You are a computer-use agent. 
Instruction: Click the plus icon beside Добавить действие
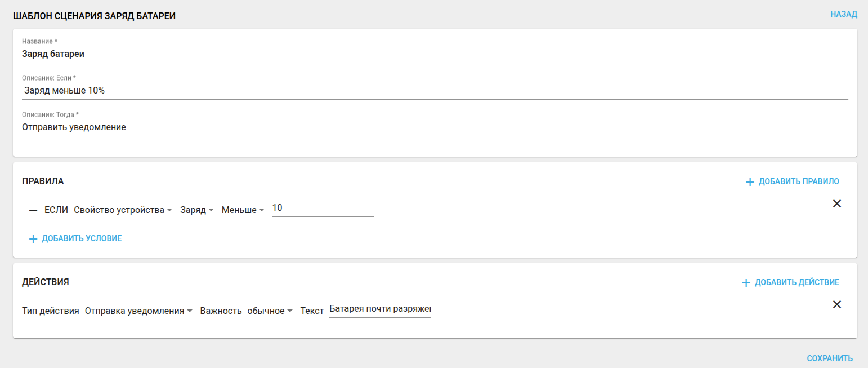(746, 283)
